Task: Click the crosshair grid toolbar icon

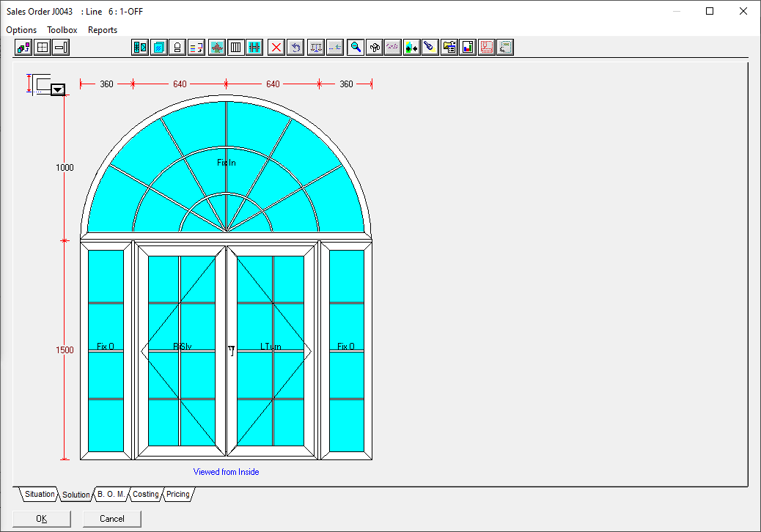Action: pyautogui.click(x=43, y=48)
